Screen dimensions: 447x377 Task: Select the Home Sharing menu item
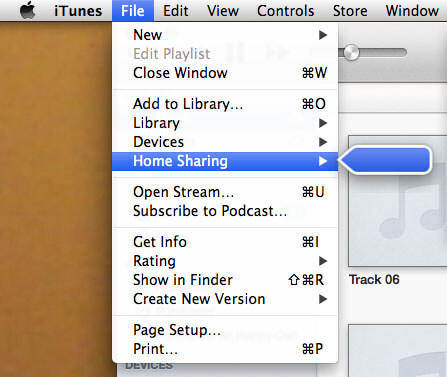click(225, 161)
